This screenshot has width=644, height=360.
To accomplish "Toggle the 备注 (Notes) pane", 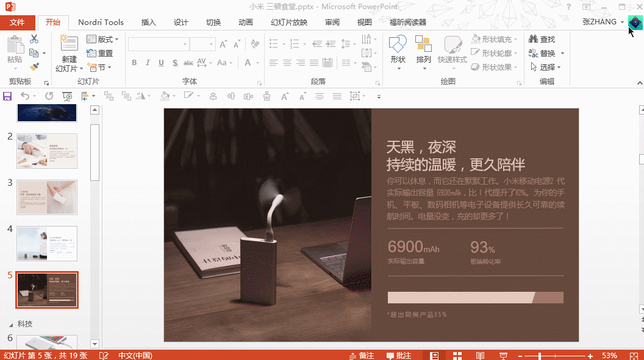I will (x=362, y=355).
